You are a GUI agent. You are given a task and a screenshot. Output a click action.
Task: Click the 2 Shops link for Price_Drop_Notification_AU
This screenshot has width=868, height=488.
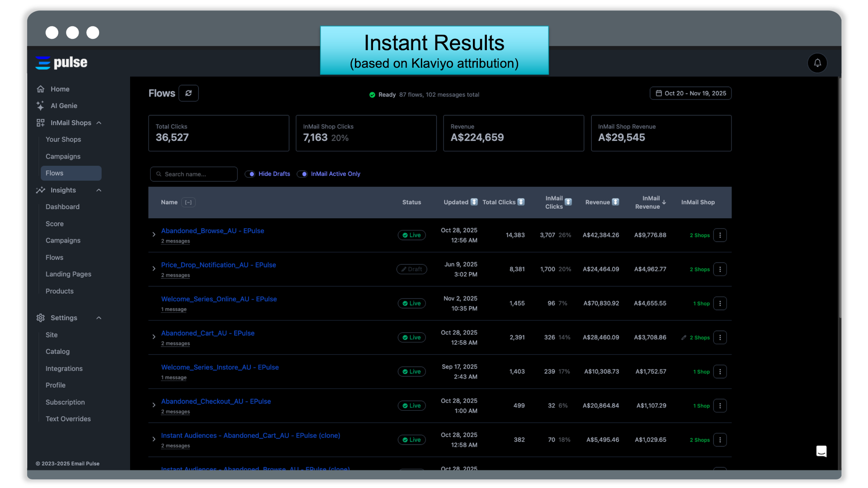tap(699, 269)
